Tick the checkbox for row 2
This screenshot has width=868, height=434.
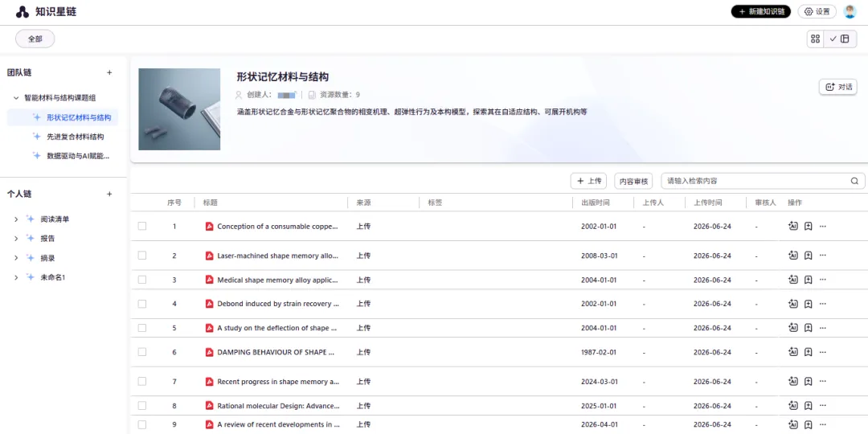[142, 256]
